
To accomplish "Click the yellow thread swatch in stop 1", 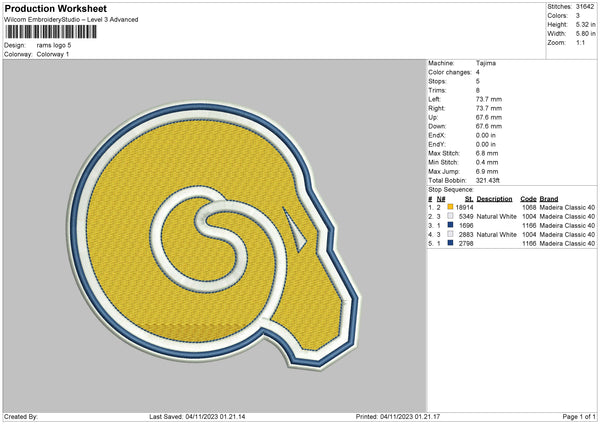I will pyautogui.click(x=451, y=207).
